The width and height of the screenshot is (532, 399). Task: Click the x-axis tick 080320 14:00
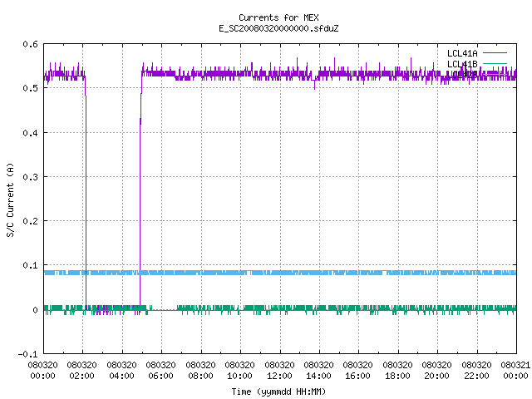(319, 370)
